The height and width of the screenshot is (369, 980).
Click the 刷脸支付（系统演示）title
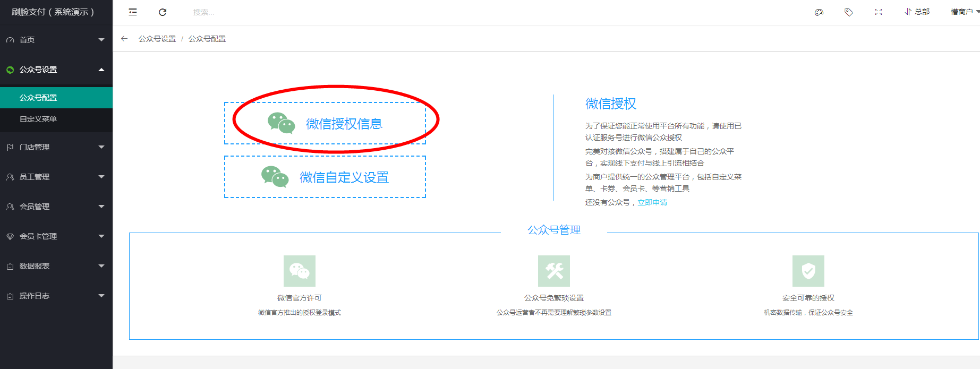coord(53,12)
